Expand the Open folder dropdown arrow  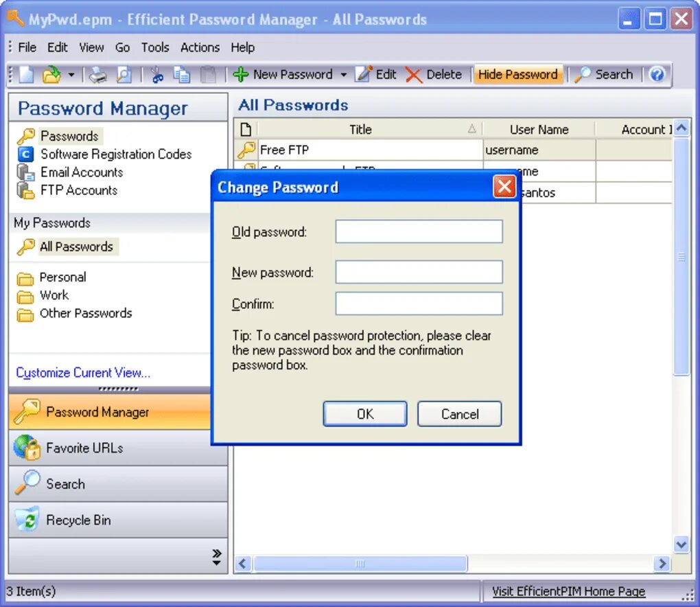coord(71,75)
